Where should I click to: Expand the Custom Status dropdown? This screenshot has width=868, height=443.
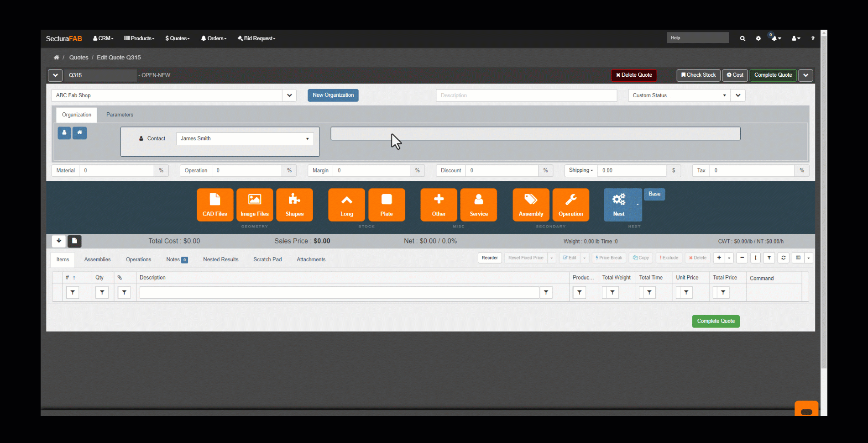[x=679, y=95]
